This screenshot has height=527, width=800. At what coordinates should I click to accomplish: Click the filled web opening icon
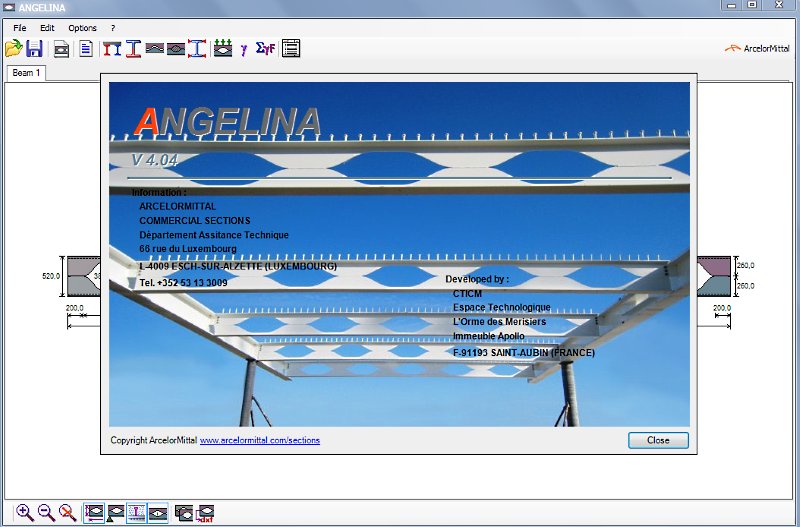click(176, 49)
